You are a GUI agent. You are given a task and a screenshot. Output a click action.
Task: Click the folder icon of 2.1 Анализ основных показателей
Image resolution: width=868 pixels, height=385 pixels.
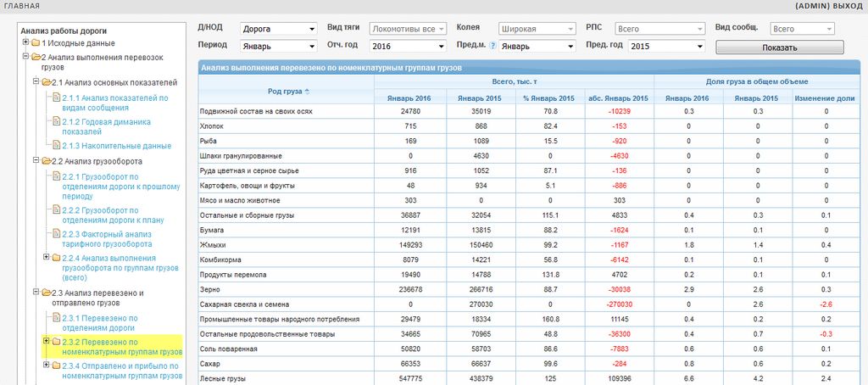point(47,82)
